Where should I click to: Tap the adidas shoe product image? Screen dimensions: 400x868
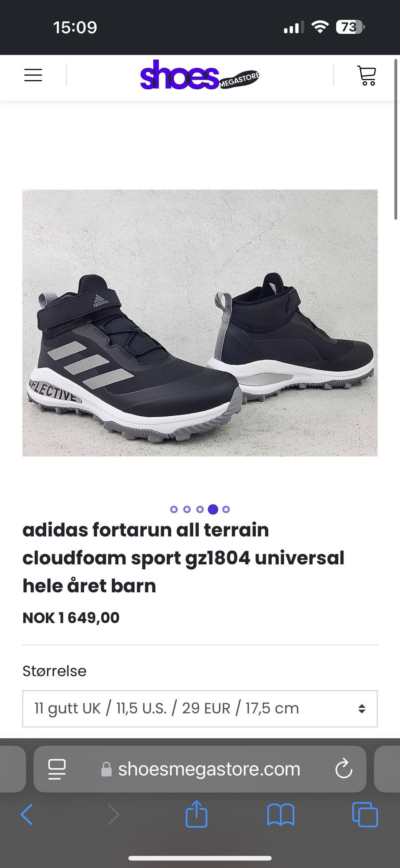click(200, 323)
